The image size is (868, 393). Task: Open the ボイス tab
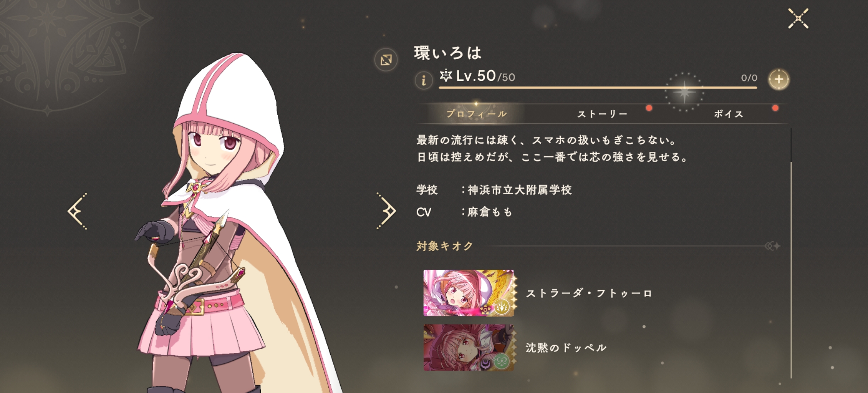coord(729,114)
